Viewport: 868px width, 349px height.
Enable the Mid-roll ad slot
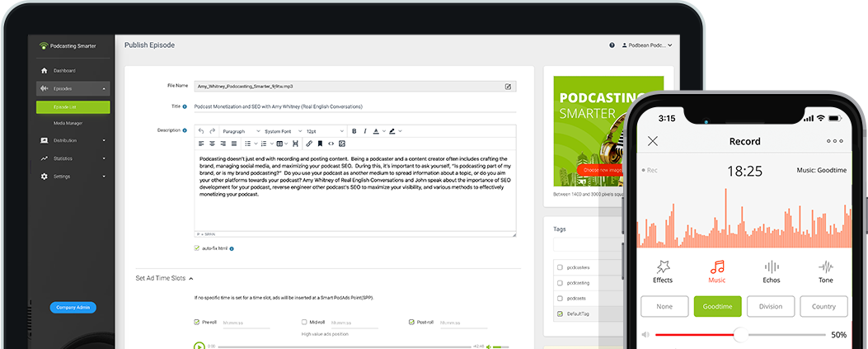coord(304,322)
